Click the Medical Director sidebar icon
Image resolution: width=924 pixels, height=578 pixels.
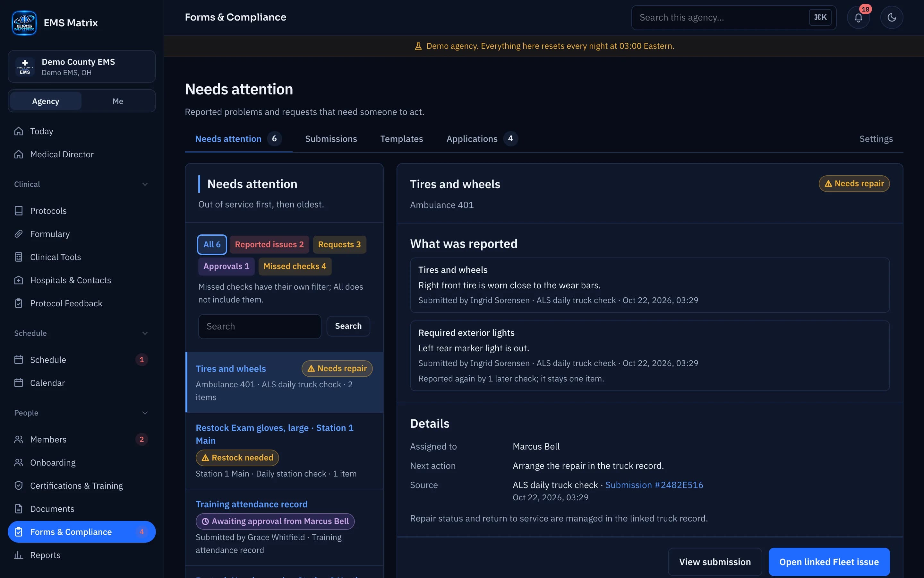click(19, 154)
